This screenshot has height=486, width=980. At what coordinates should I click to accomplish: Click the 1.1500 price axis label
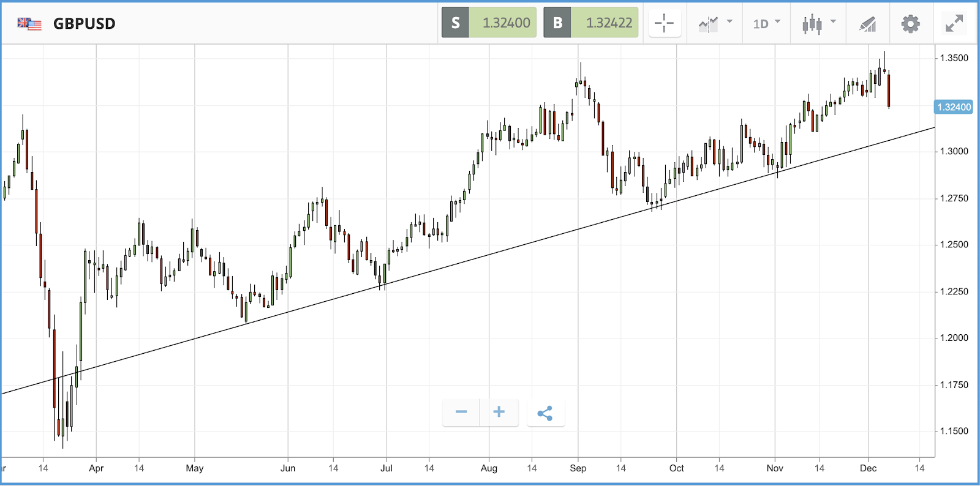[954, 431]
